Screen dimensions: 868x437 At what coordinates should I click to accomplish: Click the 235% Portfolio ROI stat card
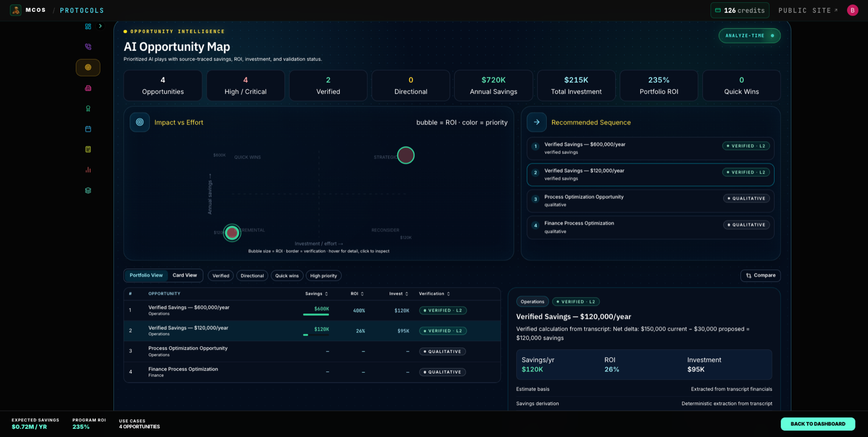(659, 86)
